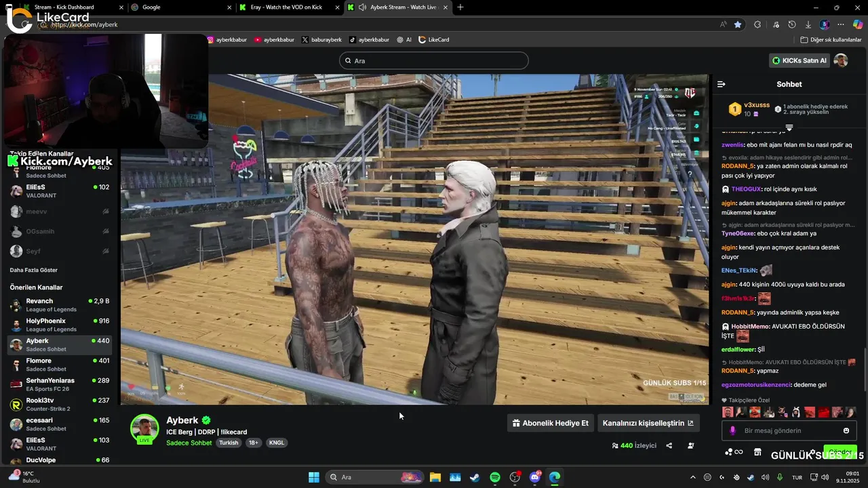This screenshot has height=488, width=868.
Task: Click the share stream icon
Action: click(x=669, y=445)
